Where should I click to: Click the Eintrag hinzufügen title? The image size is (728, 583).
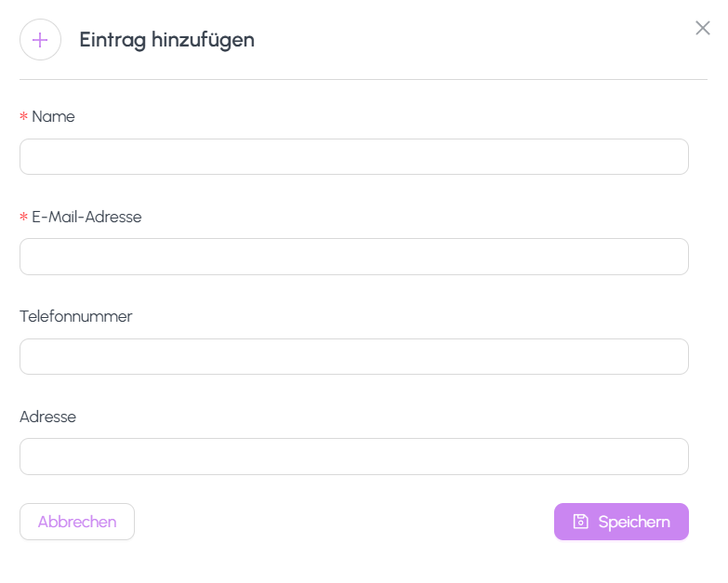pos(166,40)
